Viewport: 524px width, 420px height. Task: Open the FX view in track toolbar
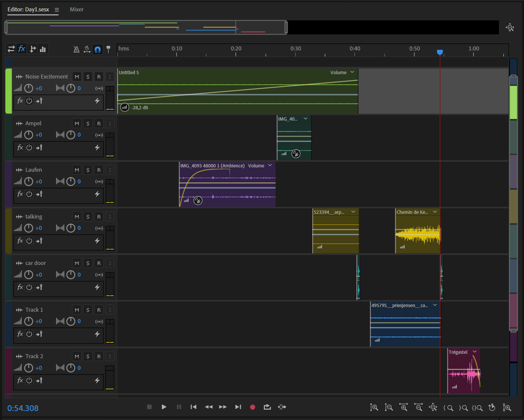pos(22,49)
